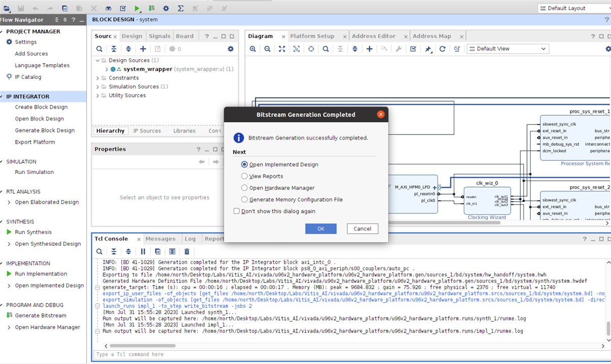Open the Reports sigma toolbar icon
Screen dimensions: 611x364
(181, 8)
